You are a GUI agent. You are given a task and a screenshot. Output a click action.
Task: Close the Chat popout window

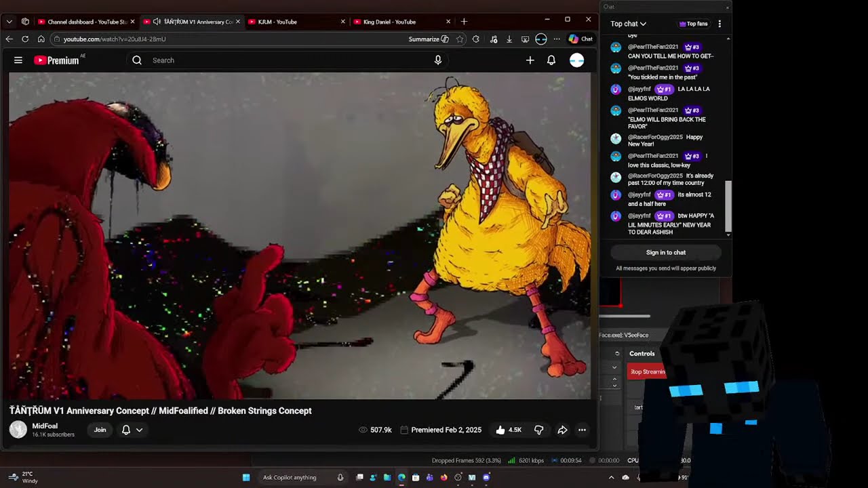point(728,7)
